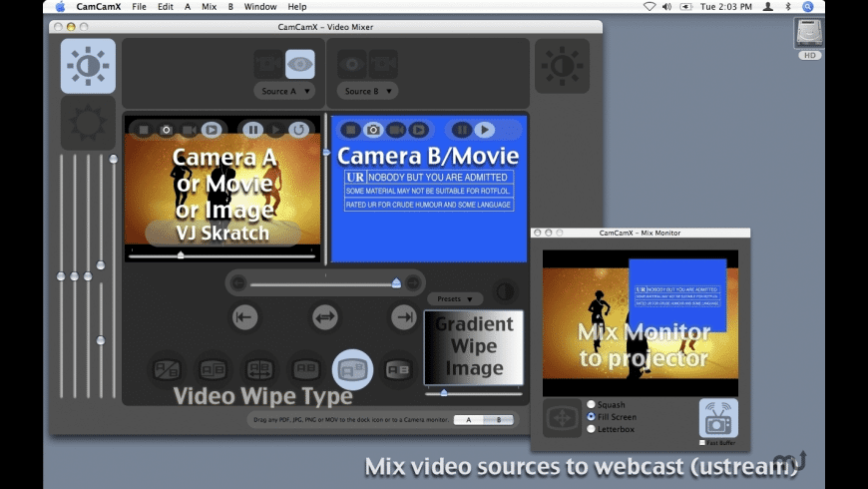Click movie mode icon on Camera B monitor
The image size is (868, 489).
tap(418, 130)
